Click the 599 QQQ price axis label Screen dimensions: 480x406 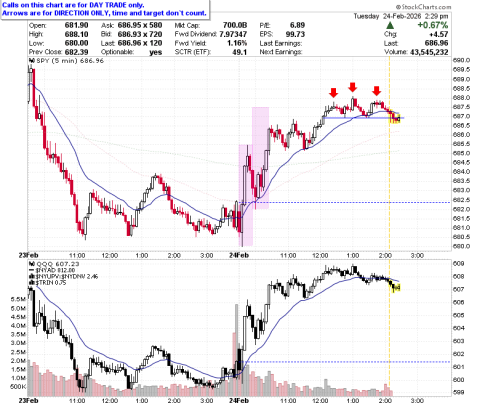458,392
